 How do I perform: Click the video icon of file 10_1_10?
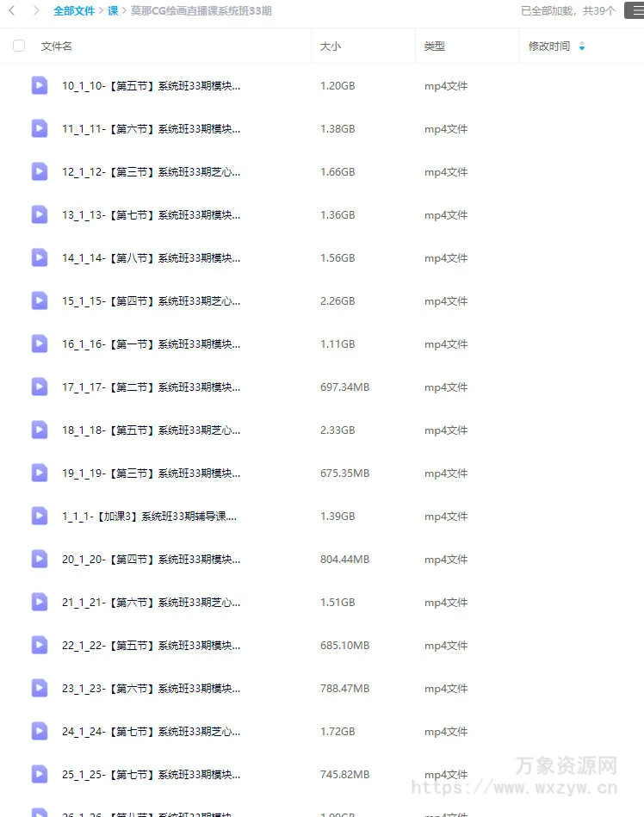pyautogui.click(x=40, y=85)
